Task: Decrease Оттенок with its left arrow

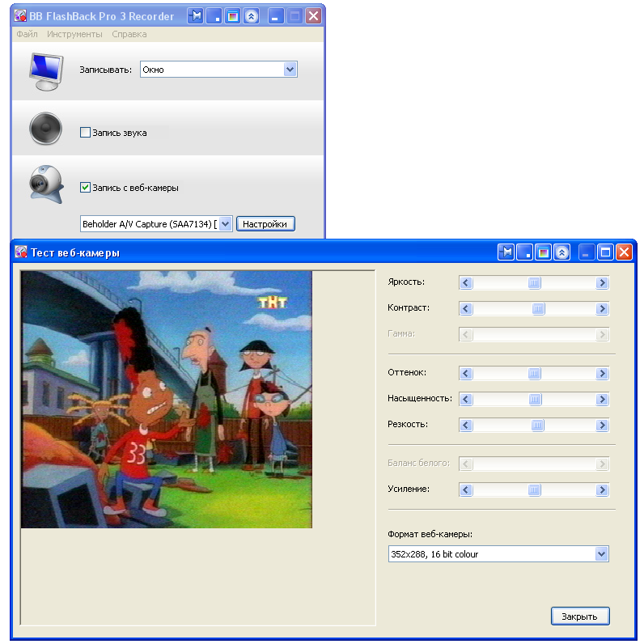Action: pos(466,373)
